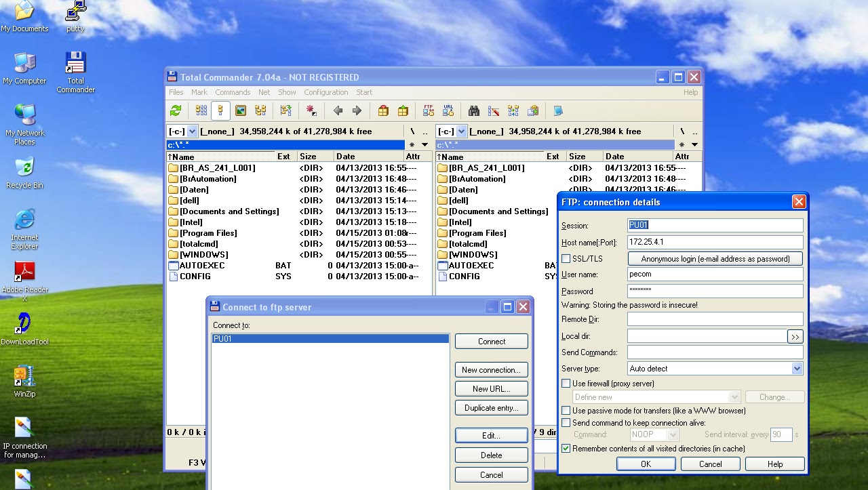Screen dimensions: 868x490
Task: Enable SSL/TLS in the FTP connection details
Action: [566, 258]
